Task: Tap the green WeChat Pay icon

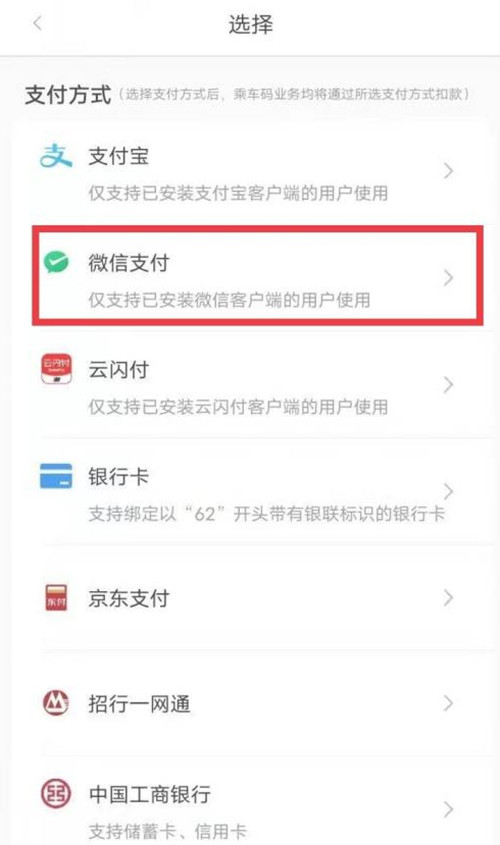Action: 57,262
